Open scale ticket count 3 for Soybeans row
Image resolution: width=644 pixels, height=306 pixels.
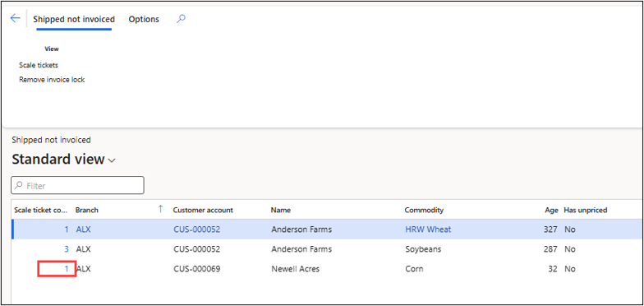tap(66, 248)
